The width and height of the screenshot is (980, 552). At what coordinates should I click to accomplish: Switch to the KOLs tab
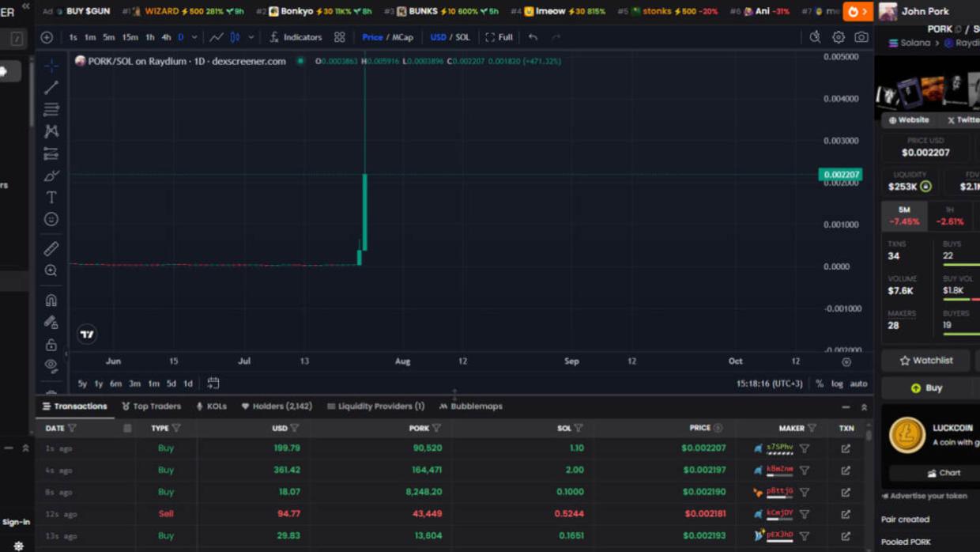point(211,406)
